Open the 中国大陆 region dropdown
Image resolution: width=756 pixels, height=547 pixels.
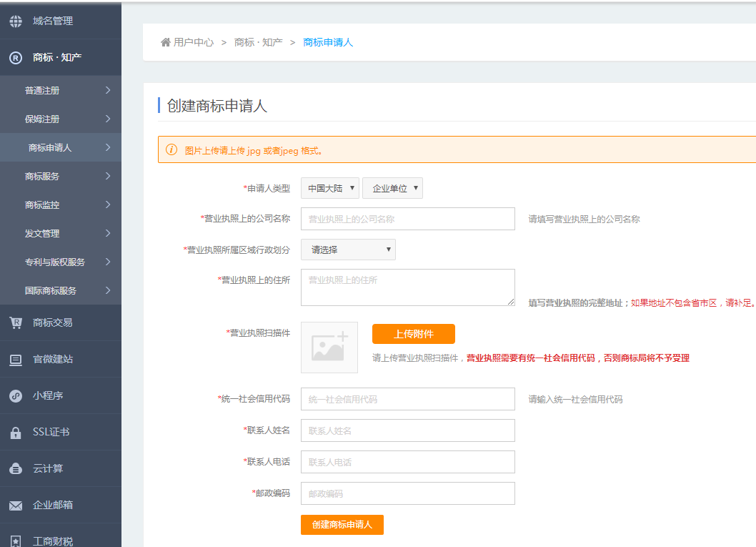[329, 188]
